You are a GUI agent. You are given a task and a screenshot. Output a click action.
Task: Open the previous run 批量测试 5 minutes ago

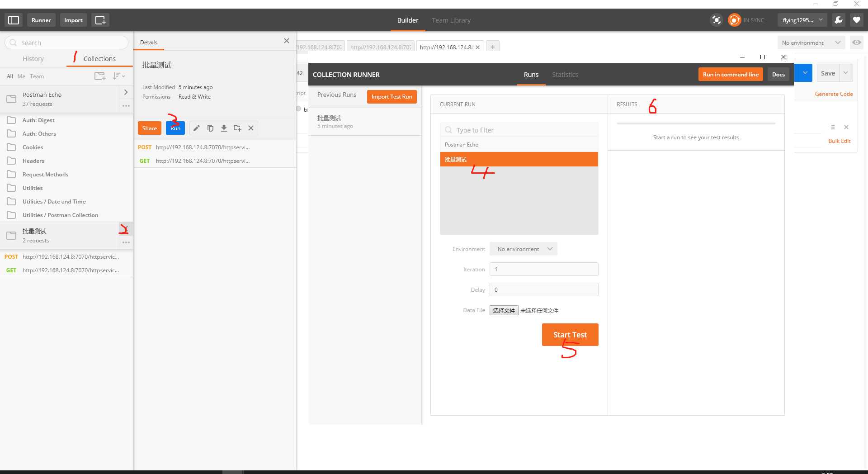[365, 122]
